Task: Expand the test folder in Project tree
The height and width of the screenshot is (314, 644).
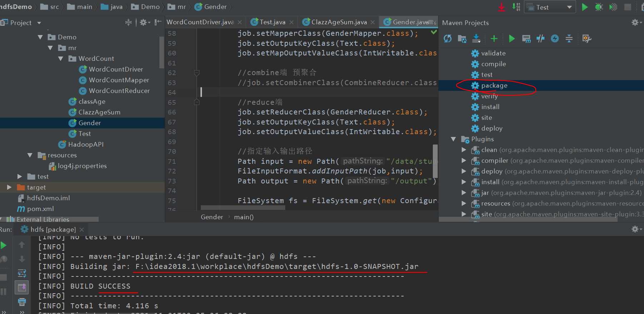Action: (x=20, y=177)
